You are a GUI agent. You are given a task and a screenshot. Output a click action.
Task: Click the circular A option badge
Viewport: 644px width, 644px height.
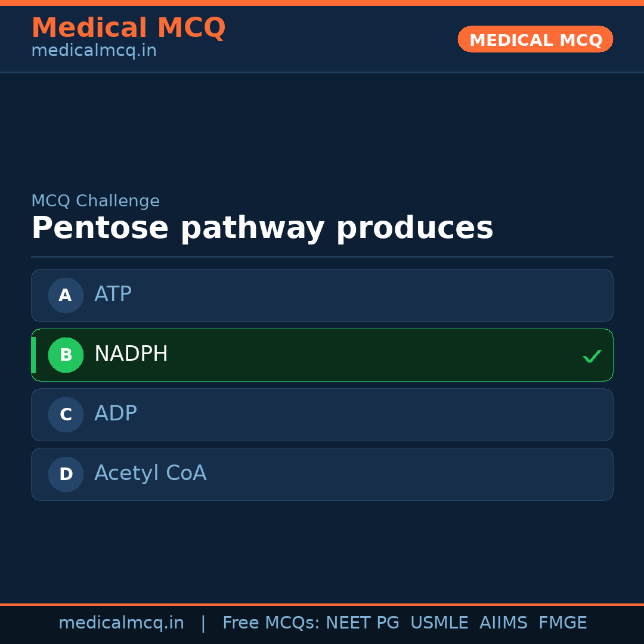pyautogui.click(x=66, y=295)
